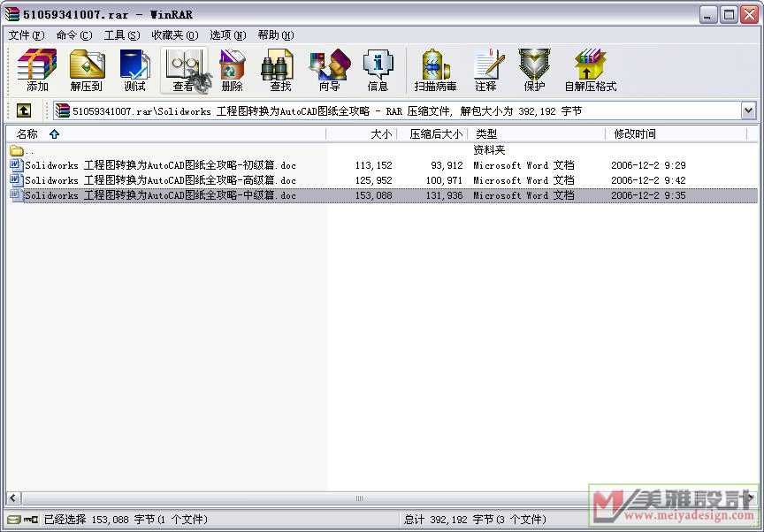Click the horizontal scrollbar thumb

359,498
